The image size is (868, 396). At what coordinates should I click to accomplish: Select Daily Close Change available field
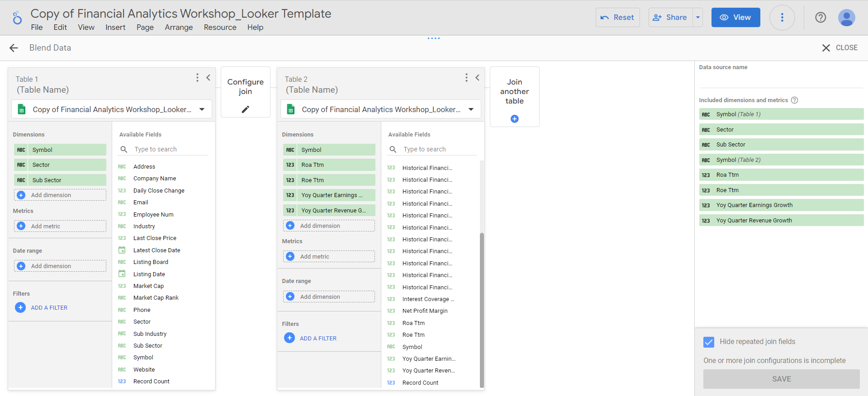click(159, 191)
